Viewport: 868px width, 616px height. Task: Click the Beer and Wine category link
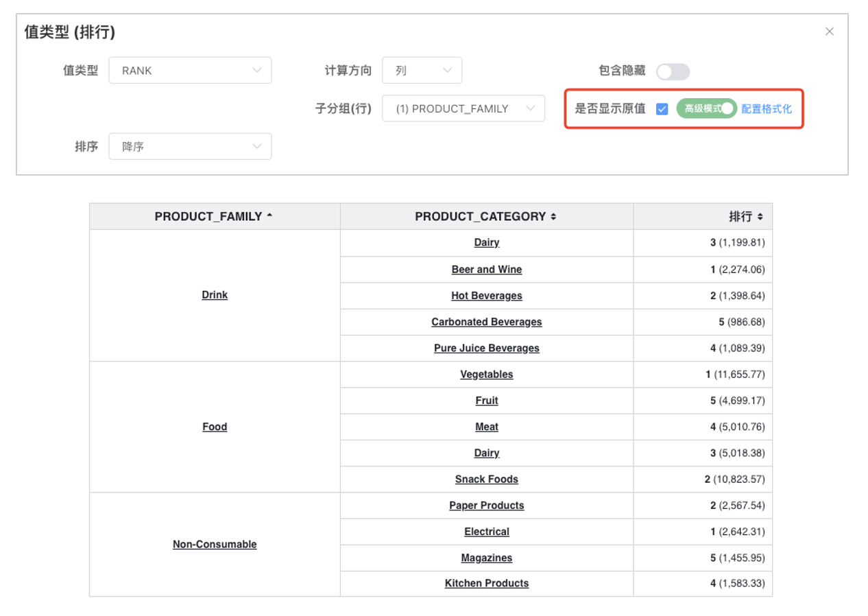[x=487, y=270]
